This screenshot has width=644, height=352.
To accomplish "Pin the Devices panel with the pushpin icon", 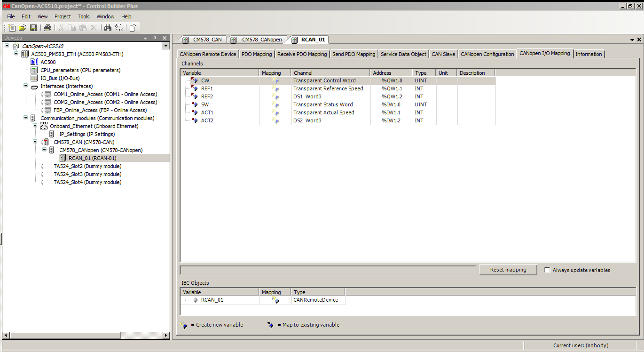I will [155, 38].
